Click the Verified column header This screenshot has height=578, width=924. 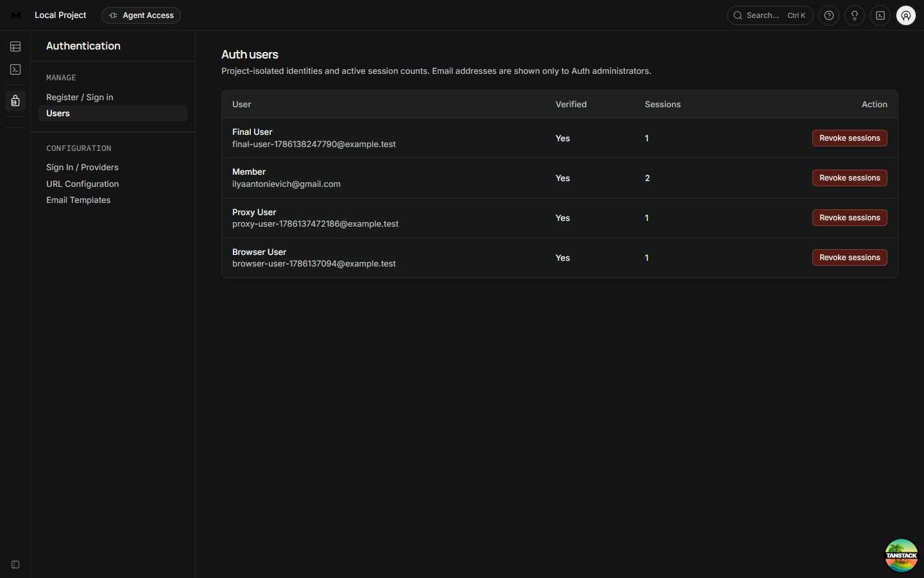pyautogui.click(x=571, y=104)
